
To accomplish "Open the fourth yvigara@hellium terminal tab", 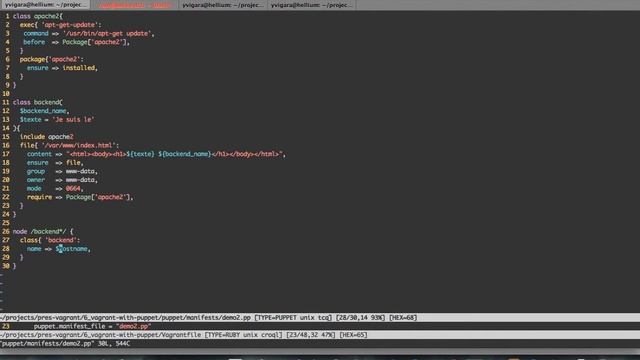I will click(311, 5).
